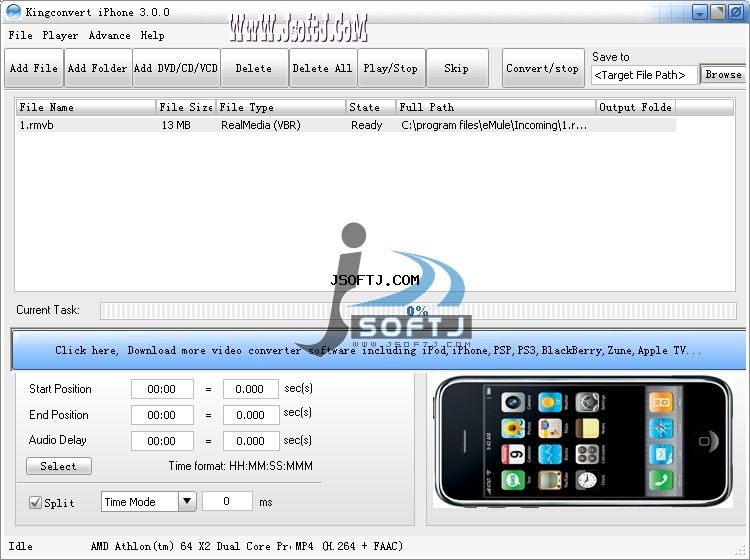Sort by File Type column header
Image resolution: width=750 pixels, height=560 pixels.
pyautogui.click(x=281, y=107)
